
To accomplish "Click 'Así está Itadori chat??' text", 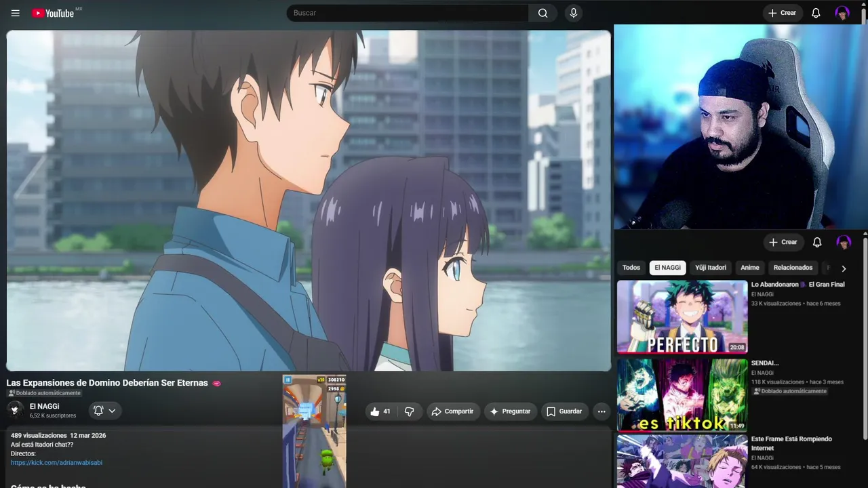I will pyautogui.click(x=42, y=445).
